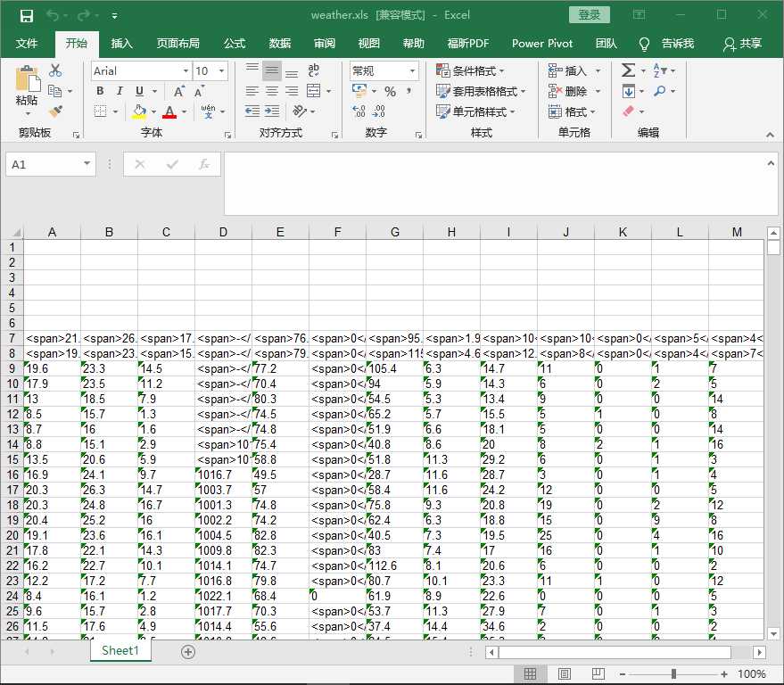Center text horizontally
This screenshot has width=784, height=685.
click(x=272, y=91)
